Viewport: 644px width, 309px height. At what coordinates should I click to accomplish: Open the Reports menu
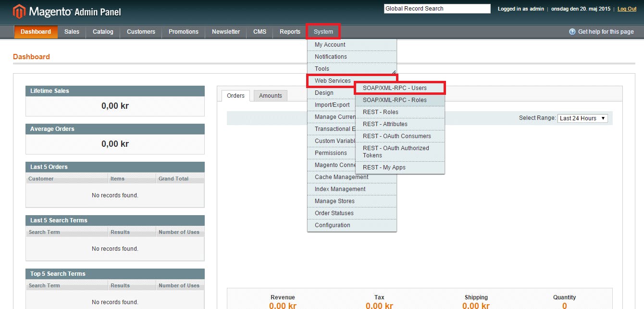[290, 32]
